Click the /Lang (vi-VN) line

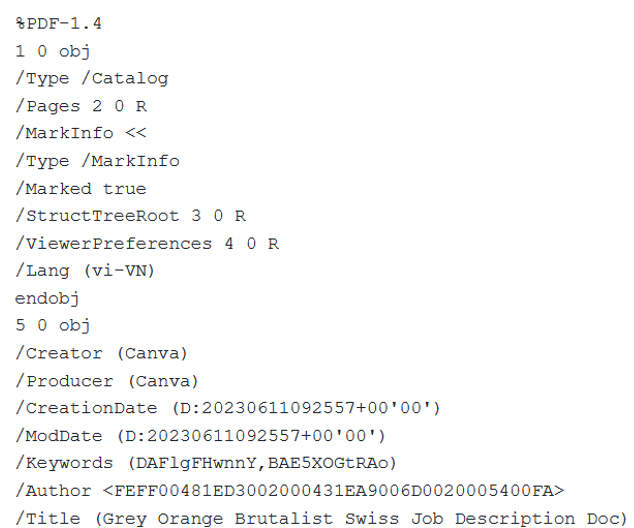pyautogui.click(x=85, y=270)
